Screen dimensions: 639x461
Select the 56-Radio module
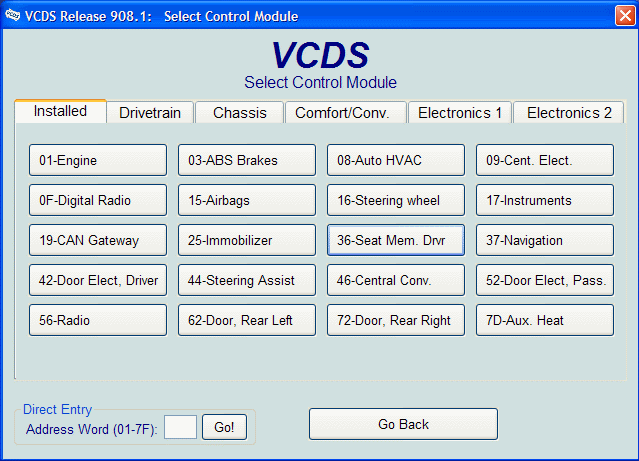tap(98, 320)
